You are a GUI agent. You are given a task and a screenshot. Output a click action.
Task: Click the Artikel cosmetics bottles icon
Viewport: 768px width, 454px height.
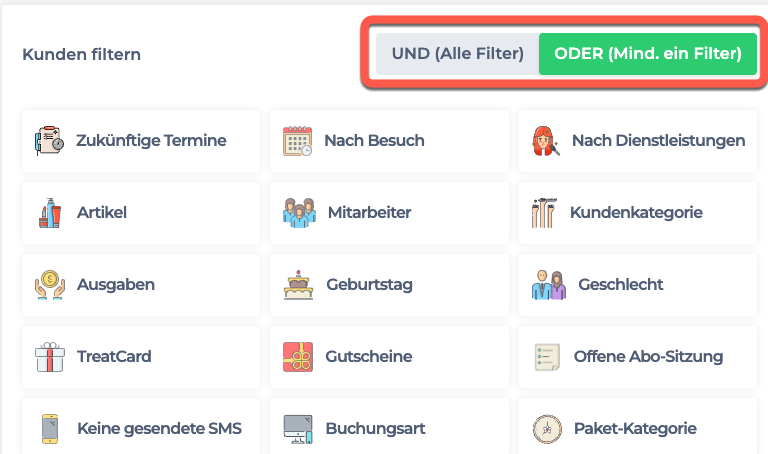49,213
